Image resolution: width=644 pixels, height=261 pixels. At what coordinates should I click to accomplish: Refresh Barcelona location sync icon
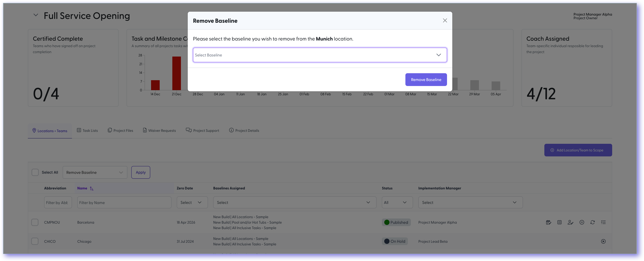(x=592, y=222)
